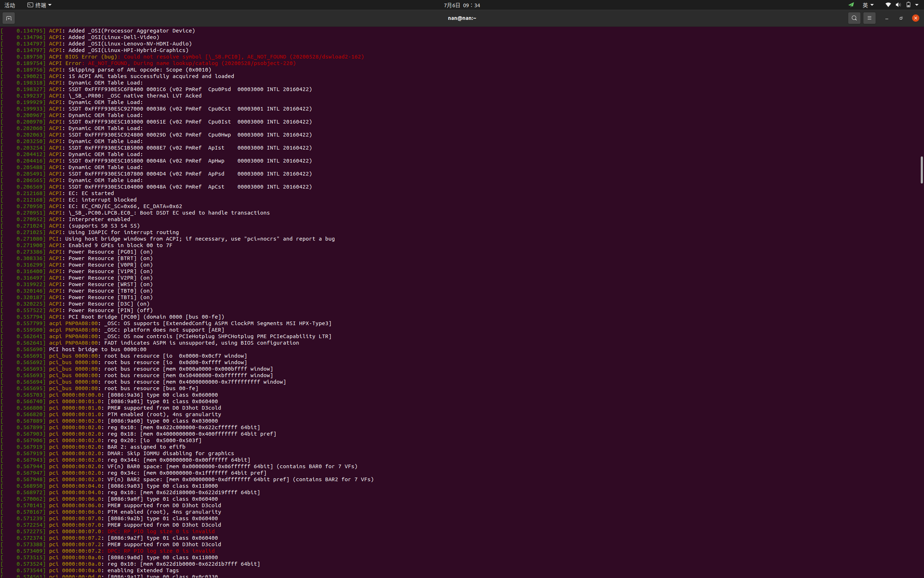Click 'Boot DSDT EC used to handle transactions'
The width and height of the screenshot is (924, 578).
tap(205, 212)
